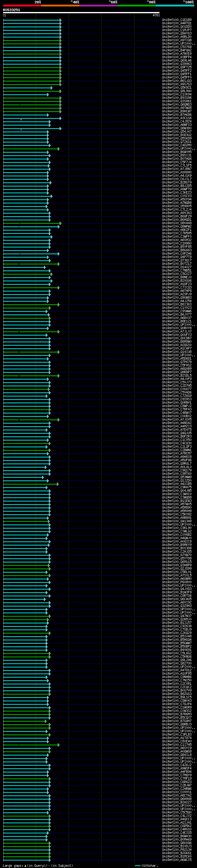Select the UniRef100_Q8WPW2 label

pos(177,226)
